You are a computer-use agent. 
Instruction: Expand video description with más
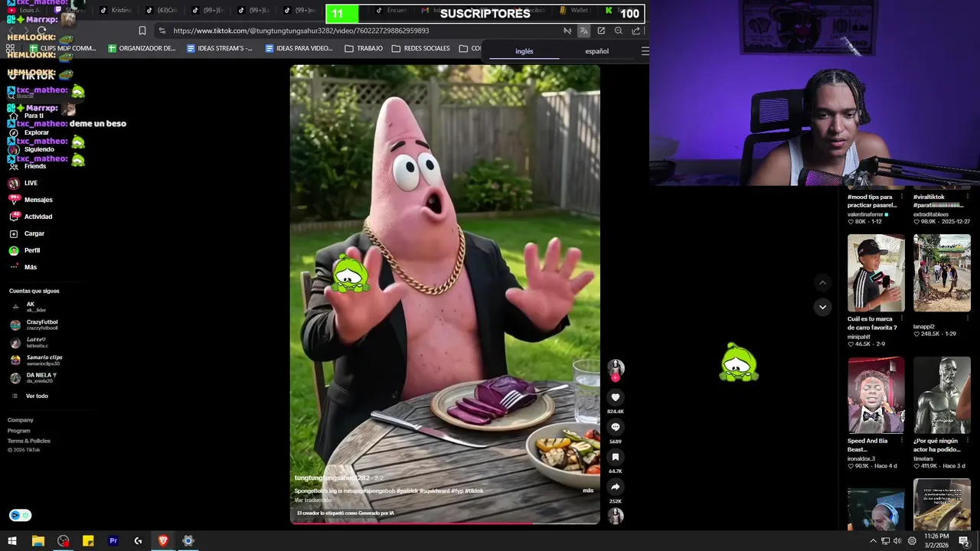coord(588,491)
